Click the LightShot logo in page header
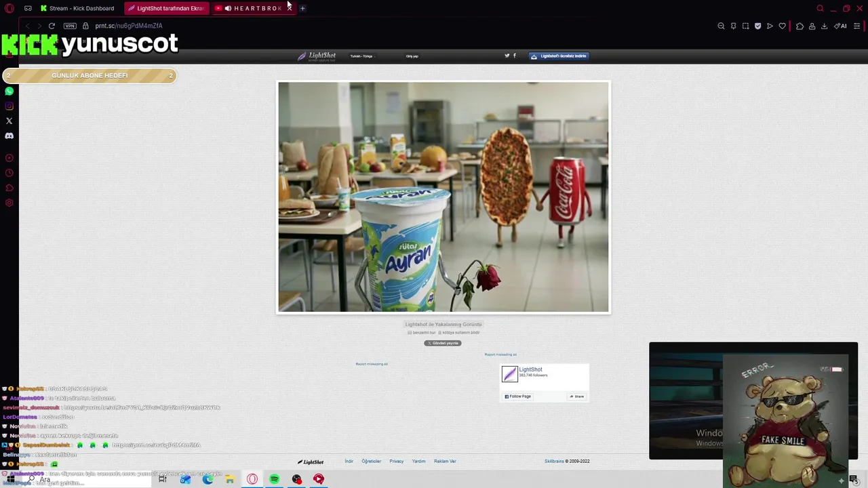 tap(317, 56)
